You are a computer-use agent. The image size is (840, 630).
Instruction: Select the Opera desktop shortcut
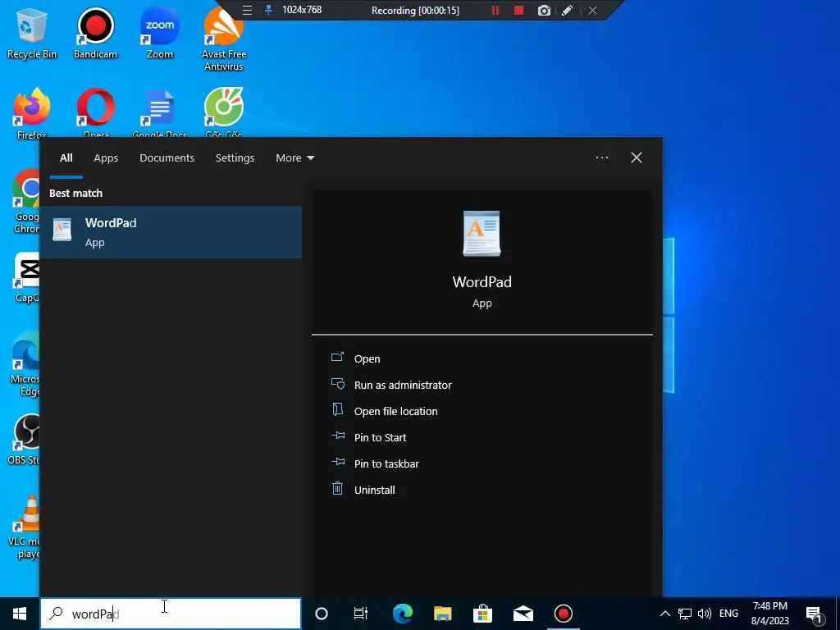pos(95,112)
